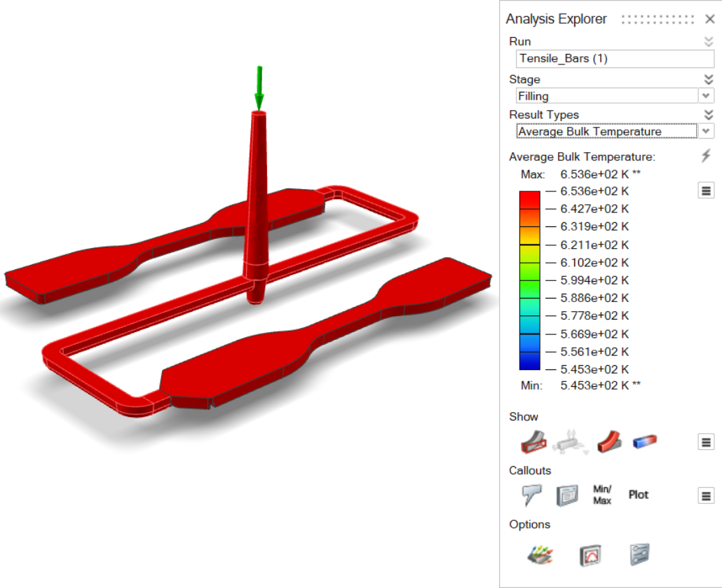Open the Stage dropdown showing Filling

(706, 96)
